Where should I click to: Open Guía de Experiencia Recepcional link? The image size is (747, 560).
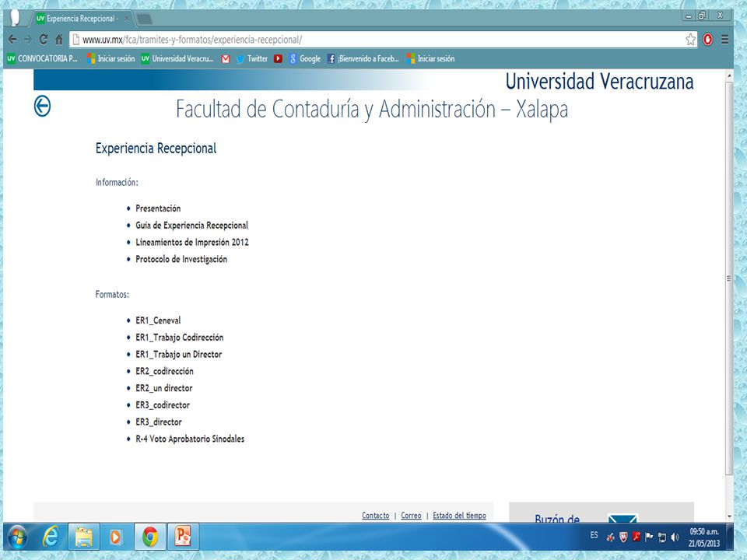coord(191,226)
